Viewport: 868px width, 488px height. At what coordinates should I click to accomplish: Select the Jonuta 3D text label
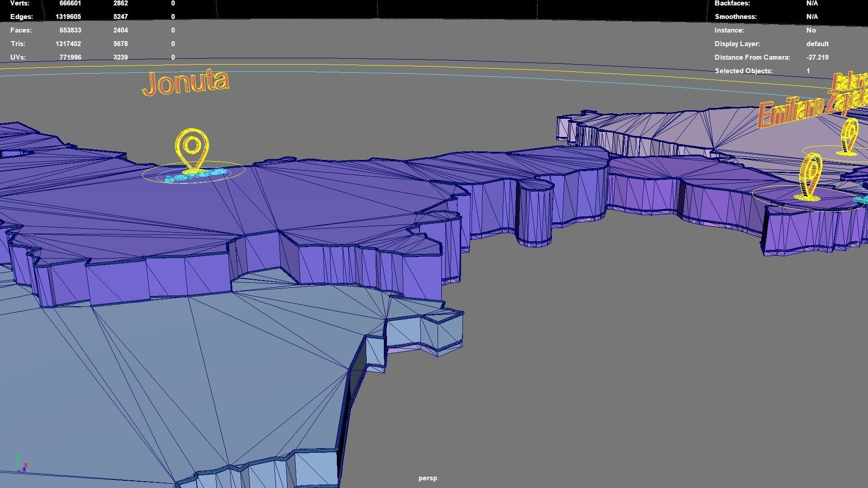tap(186, 83)
